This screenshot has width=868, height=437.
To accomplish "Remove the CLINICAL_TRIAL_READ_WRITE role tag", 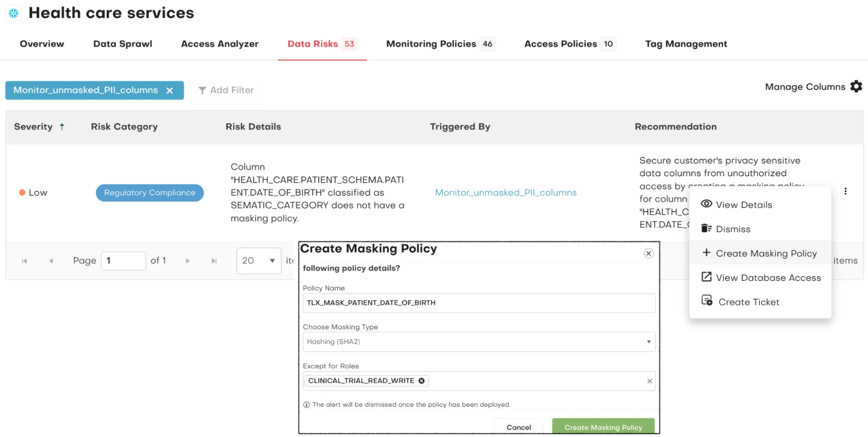I will (x=421, y=381).
